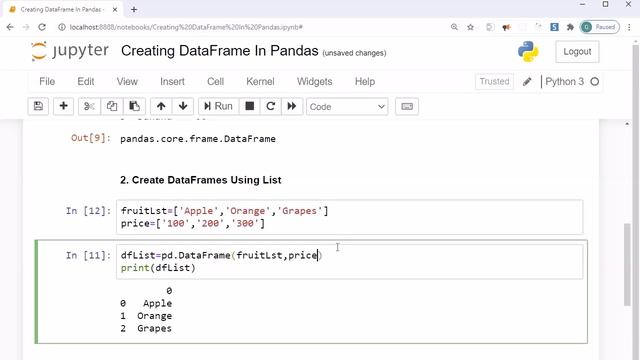Click the Trusted notebook indicator
The image size is (640, 360).
494,82
